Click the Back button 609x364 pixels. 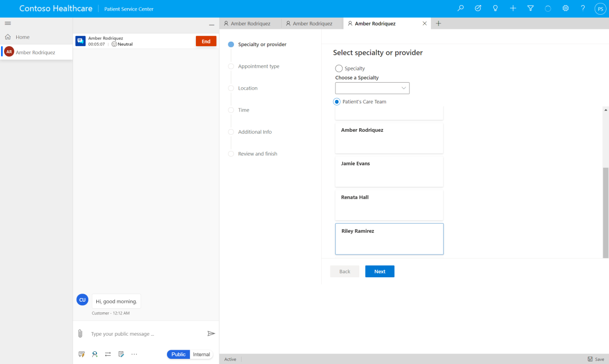point(345,271)
